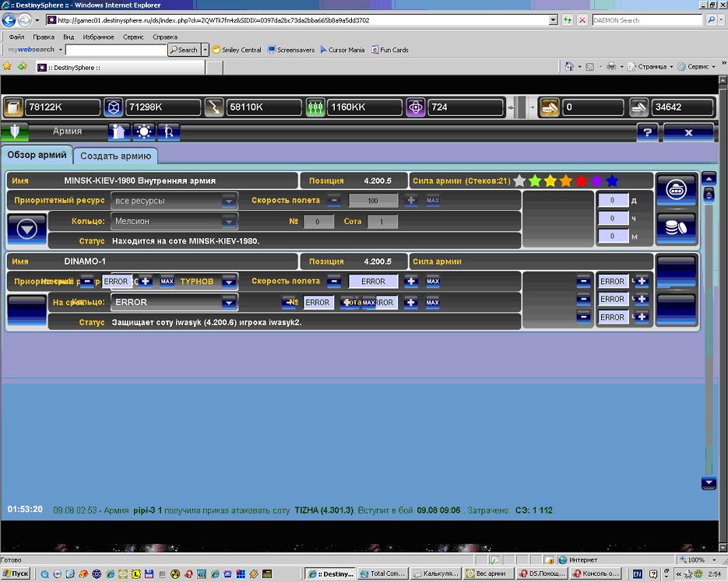Switch to the Создать армию tab
This screenshot has width=728, height=582.
[x=117, y=156]
